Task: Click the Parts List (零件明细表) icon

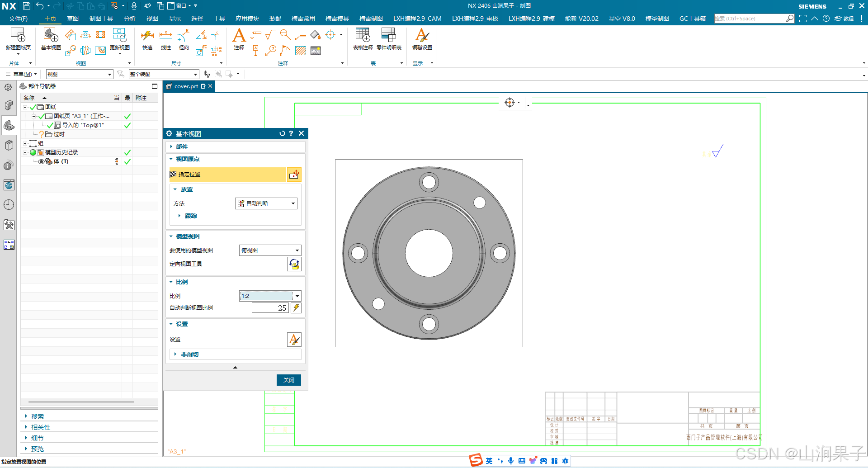Action: point(388,35)
